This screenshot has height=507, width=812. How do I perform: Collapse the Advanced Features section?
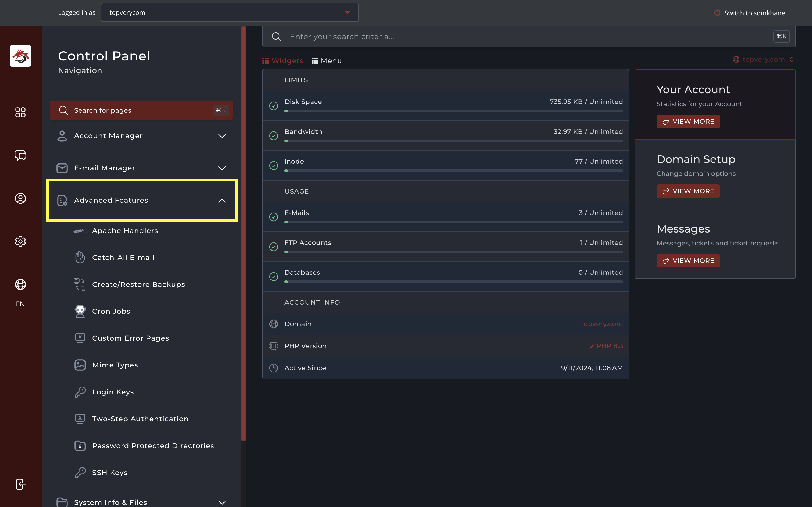click(x=222, y=201)
